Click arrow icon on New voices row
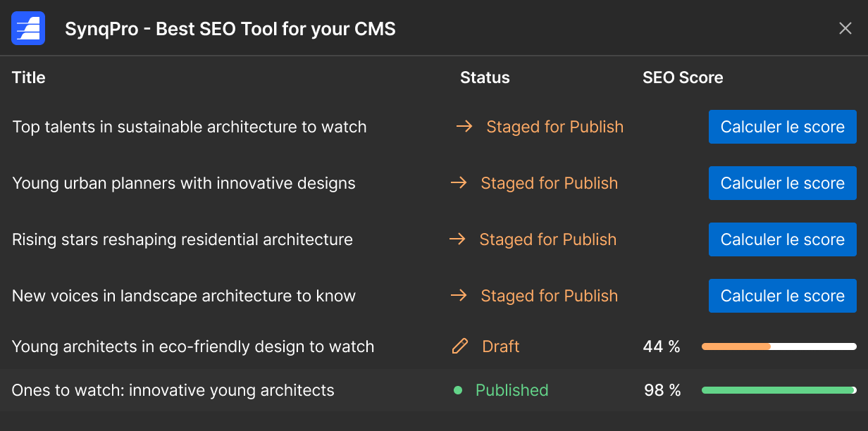Viewport: 868px width, 431px height. point(459,296)
